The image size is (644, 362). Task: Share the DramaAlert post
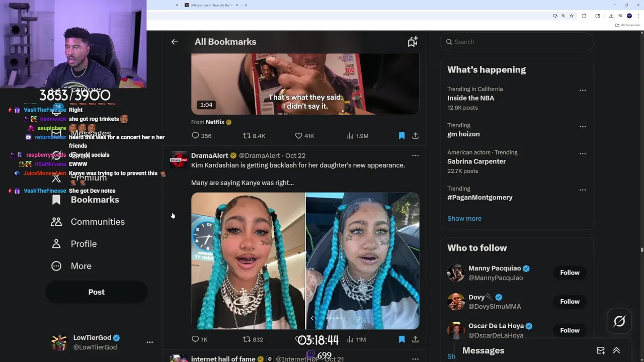pos(415,339)
